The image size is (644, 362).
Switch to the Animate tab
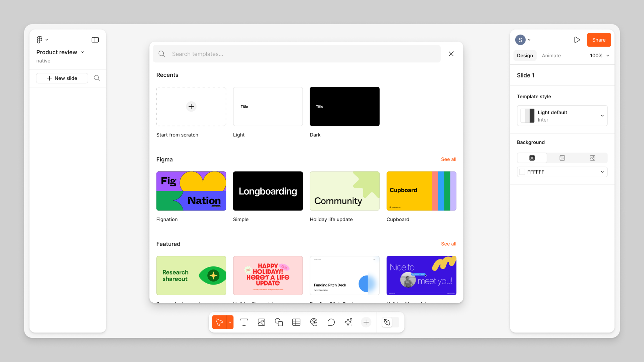(551, 55)
